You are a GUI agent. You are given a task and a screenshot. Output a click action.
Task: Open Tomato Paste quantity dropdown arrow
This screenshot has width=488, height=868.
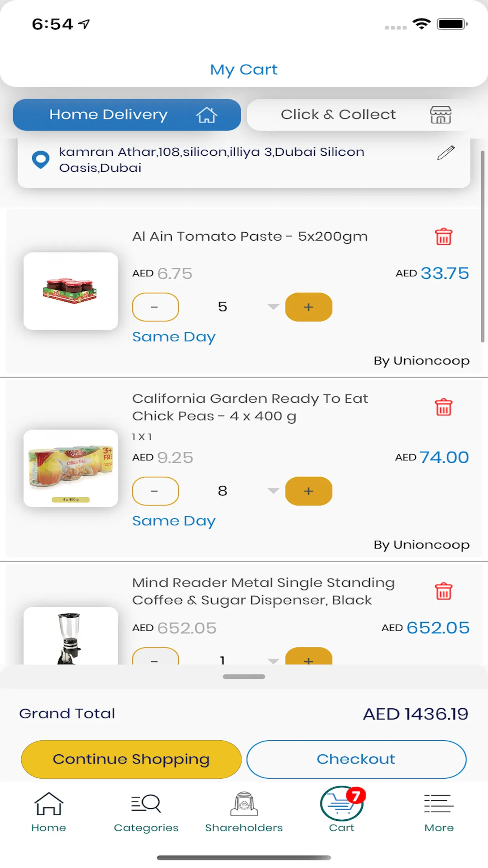(x=273, y=307)
